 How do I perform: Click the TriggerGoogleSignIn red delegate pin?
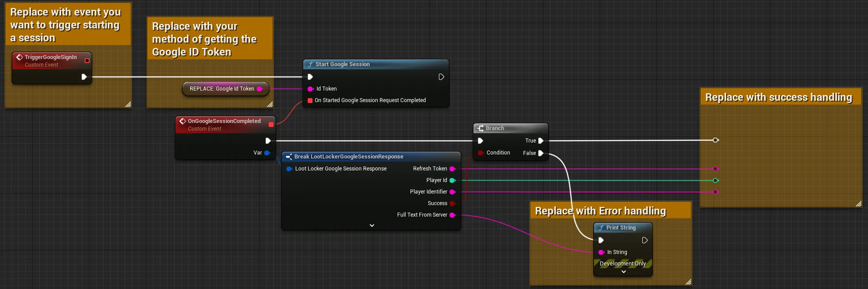87,61
